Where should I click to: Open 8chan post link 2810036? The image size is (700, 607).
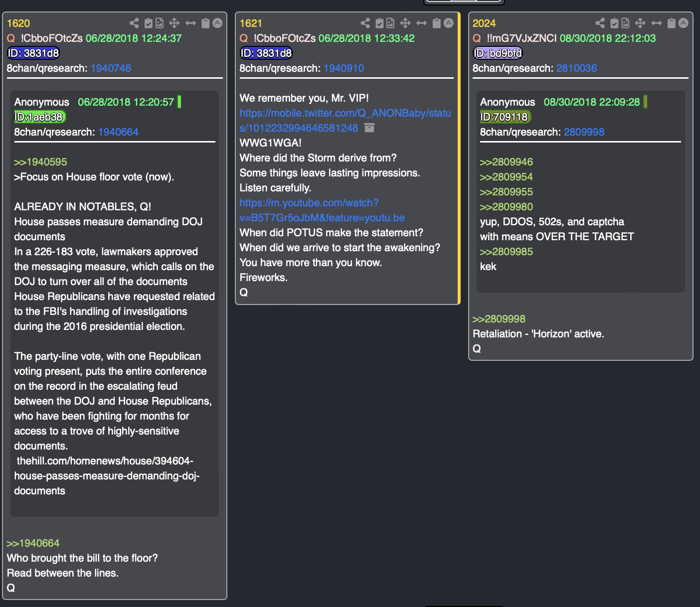point(576,68)
